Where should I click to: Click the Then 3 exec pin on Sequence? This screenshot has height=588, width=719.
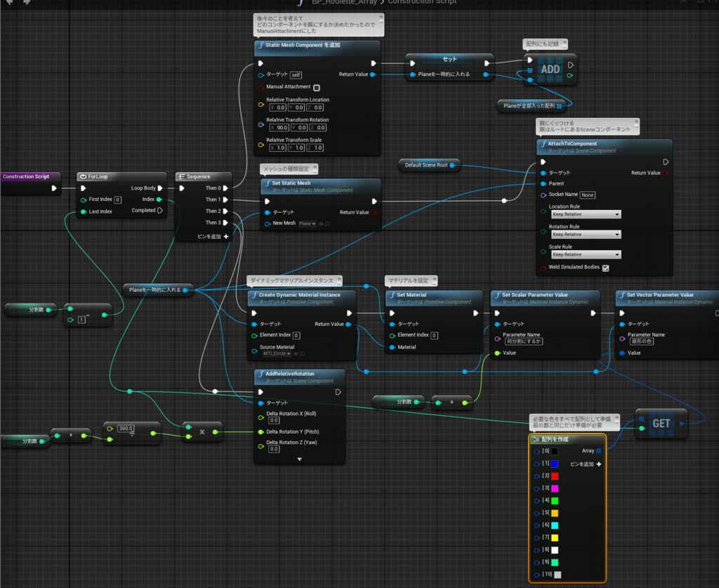point(225,223)
